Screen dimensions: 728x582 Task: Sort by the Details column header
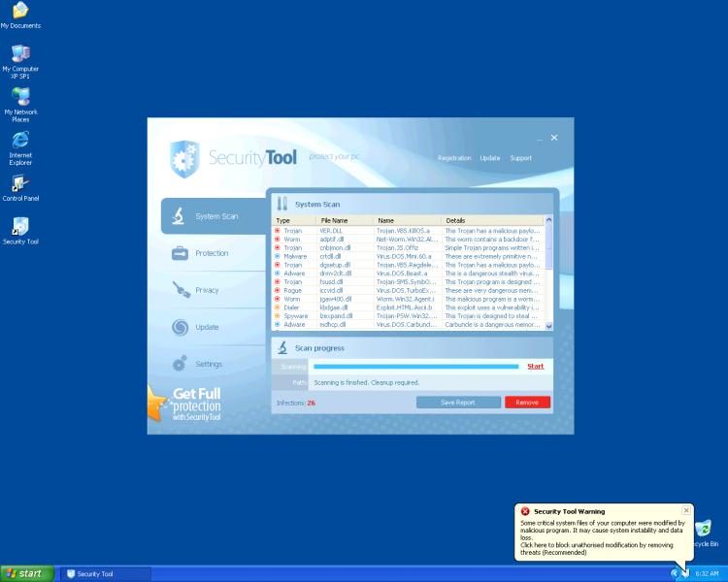[493, 220]
